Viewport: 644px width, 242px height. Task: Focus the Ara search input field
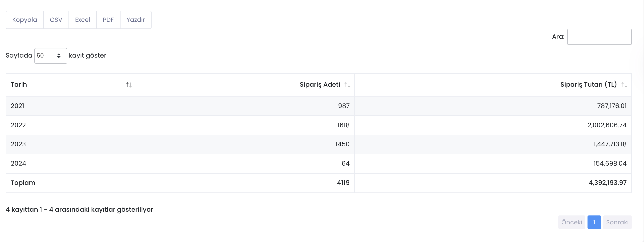click(599, 37)
